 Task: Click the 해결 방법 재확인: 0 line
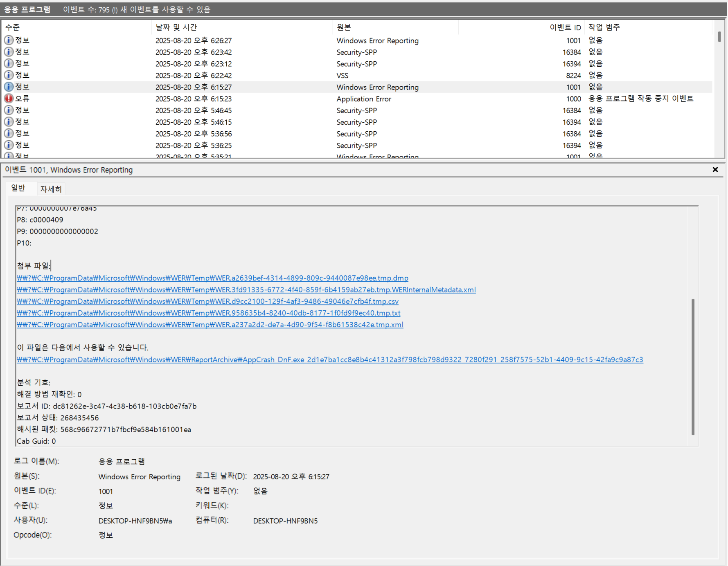click(x=49, y=394)
